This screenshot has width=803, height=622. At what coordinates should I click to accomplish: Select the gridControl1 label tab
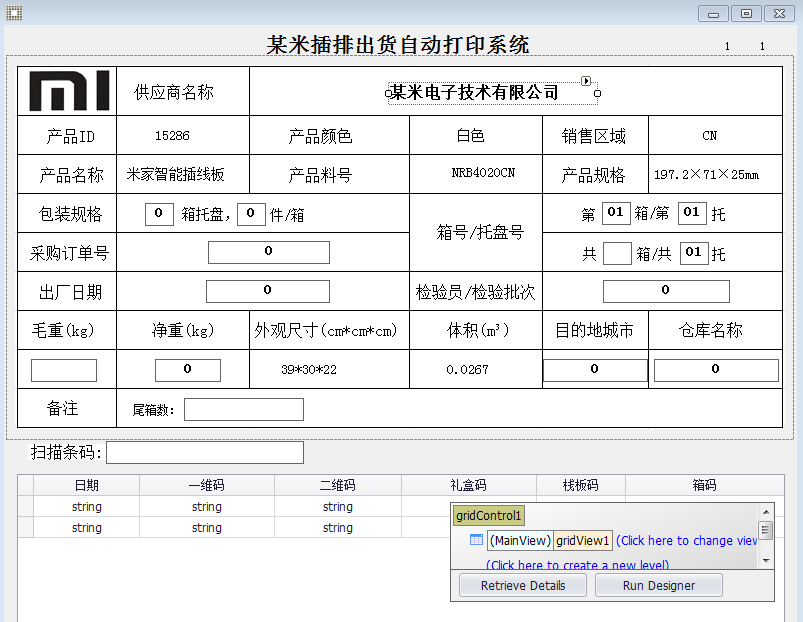coord(489,516)
